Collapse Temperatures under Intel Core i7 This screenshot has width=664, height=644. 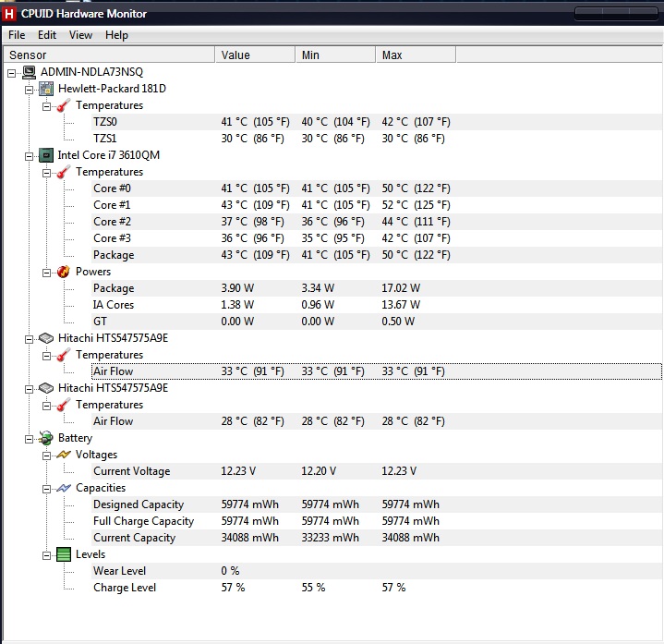[x=46, y=173]
